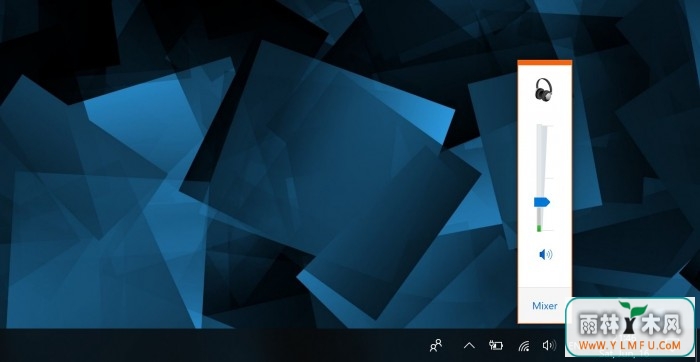Screen dimensions: 700x362
Task: Click the taskbar speaker volume icon
Action: tap(549, 345)
